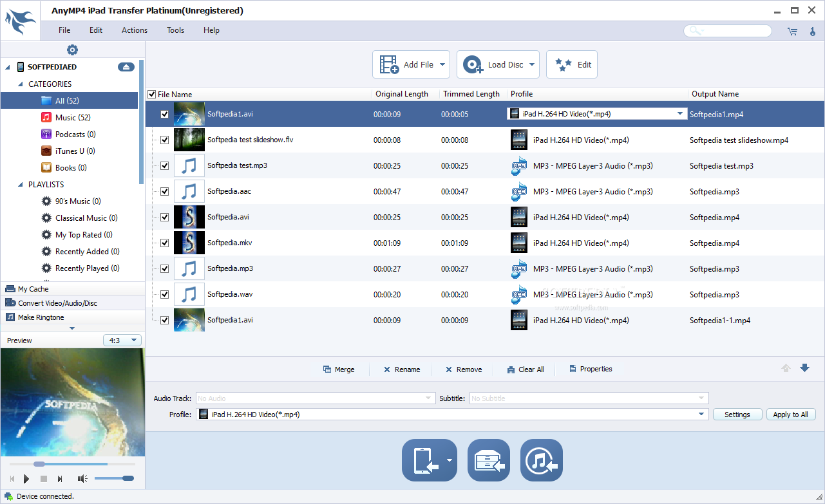825x504 pixels.
Task: Open profile dropdown in selected Softpedia1.avi row
Action: coord(680,114)
